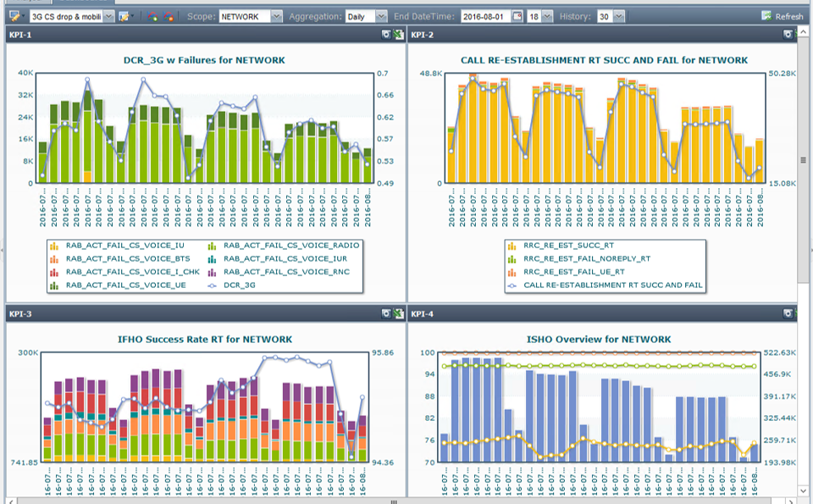Export KPI-3 chart to Excel
The height and width of the screenshot is (504, 813).
coord(399,314)
